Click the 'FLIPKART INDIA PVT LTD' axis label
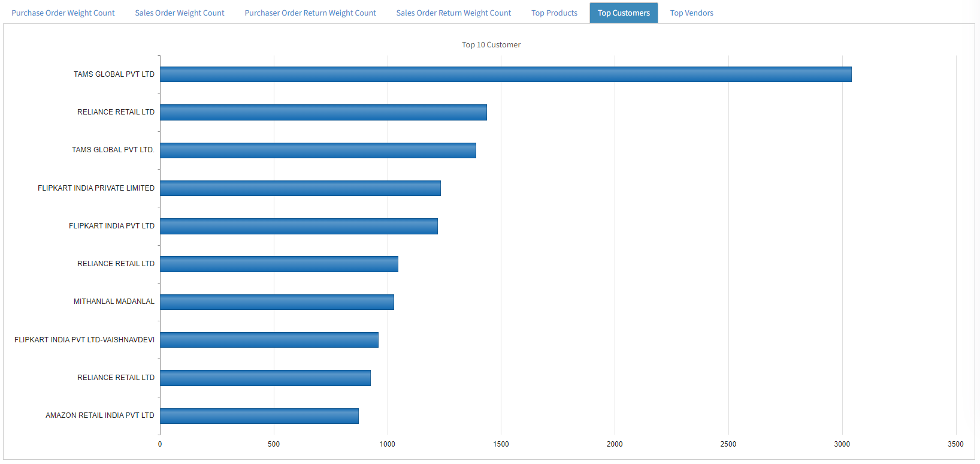Image resolution: width=980 pixels, height=464 pixels. click(x=111, y=226)
